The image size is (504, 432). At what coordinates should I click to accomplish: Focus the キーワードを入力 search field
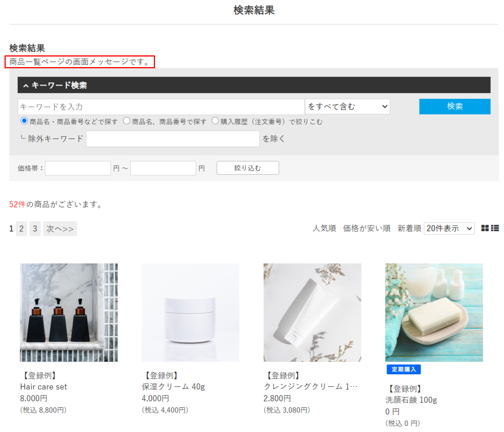[161, 107]
